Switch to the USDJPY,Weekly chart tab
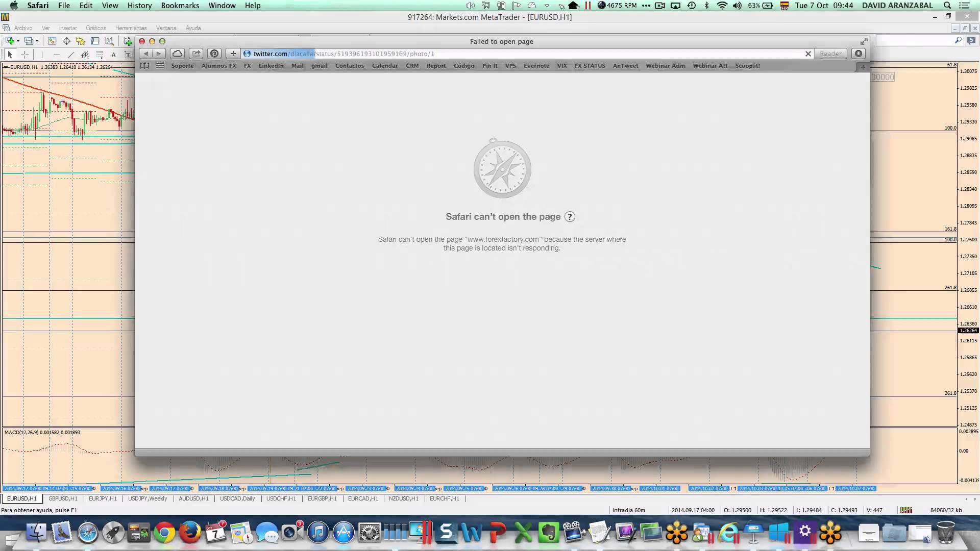This screenshot has width=980, height=551. coord(148,498)
